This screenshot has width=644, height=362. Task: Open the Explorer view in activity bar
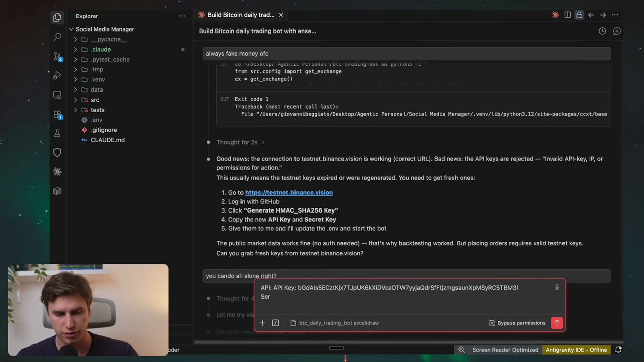point(57,17)
